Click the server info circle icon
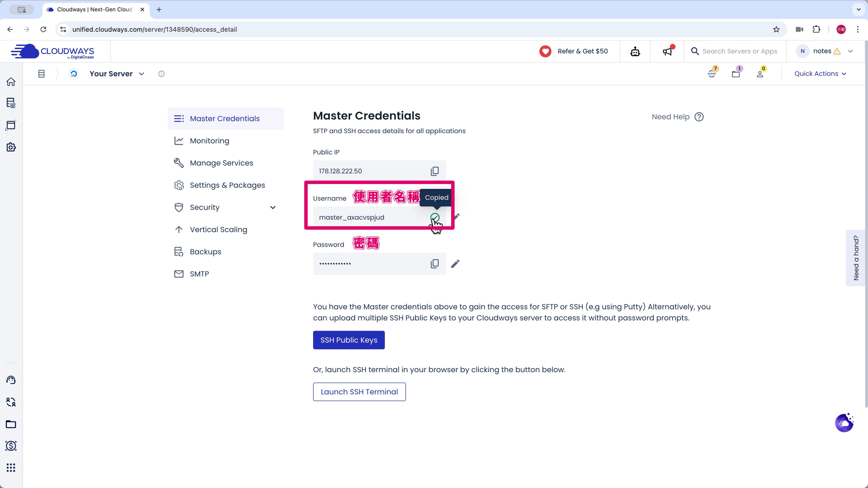The image size is (868, 488). click(x=161, y=74)
